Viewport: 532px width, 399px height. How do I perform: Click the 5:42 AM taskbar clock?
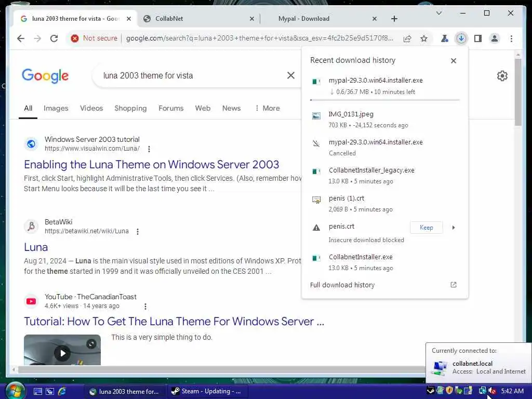[512, 391]
